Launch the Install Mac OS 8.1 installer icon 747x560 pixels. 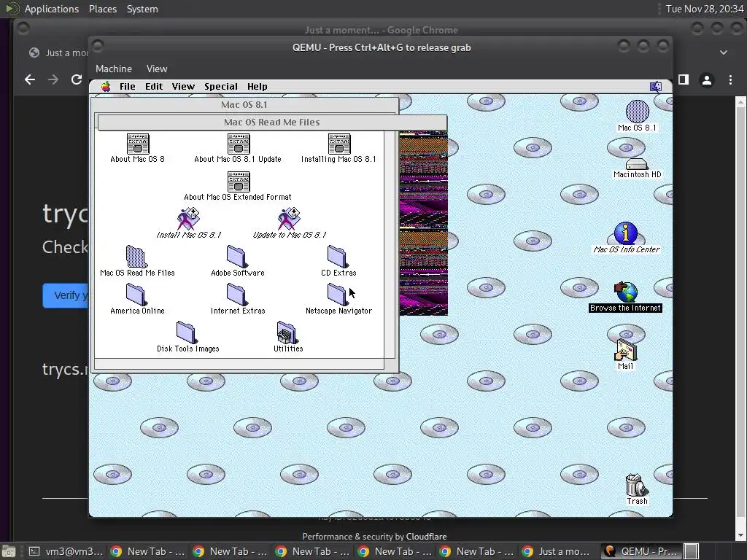(x=188, y=219)
